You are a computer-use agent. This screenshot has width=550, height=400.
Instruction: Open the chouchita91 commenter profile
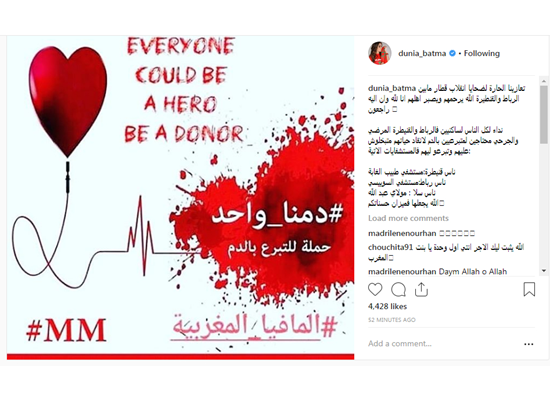[391, 247]
